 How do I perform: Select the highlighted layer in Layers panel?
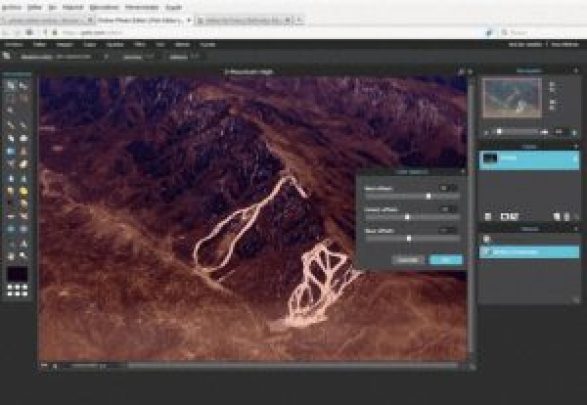click(x=529, y=160)
